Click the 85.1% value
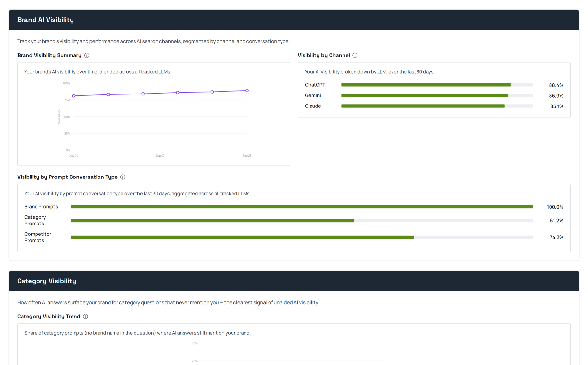This screenshot has width=588, height=365. [x=557, y=106]
